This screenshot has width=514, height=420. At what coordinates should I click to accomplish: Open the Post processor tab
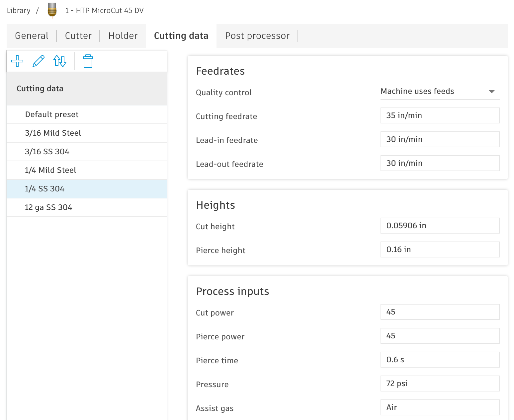257,36
